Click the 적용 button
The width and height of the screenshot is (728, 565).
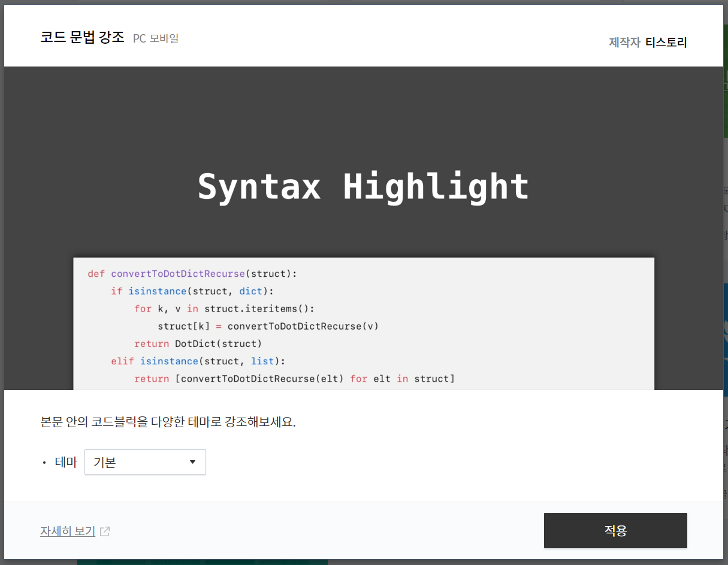pyautogui.click(x=615, y=530)
